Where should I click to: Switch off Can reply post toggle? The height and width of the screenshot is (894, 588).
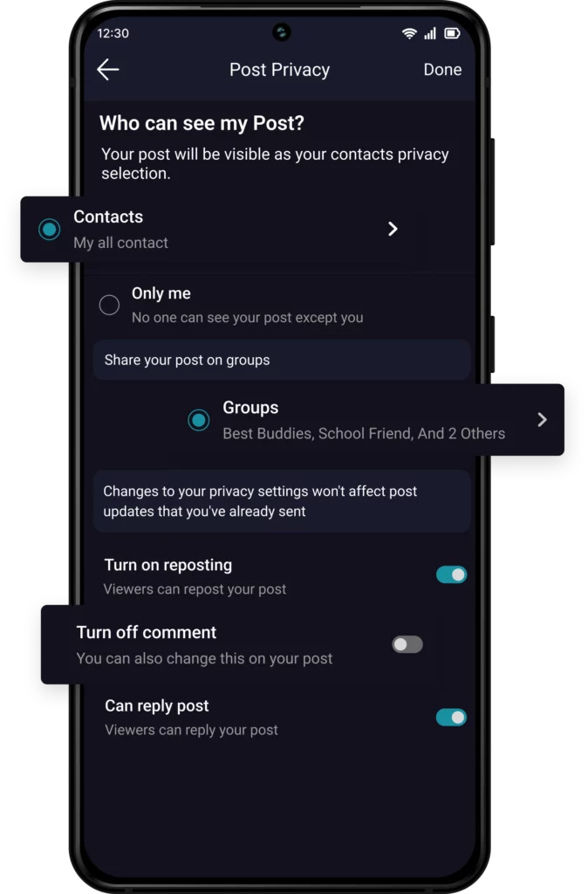click(x=451, y=717)
